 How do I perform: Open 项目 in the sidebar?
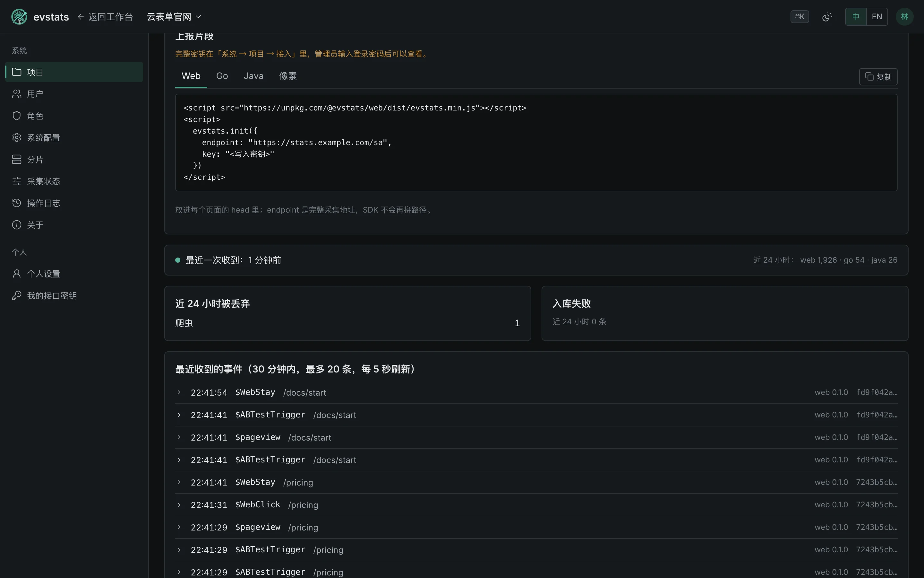pos(74,72)
